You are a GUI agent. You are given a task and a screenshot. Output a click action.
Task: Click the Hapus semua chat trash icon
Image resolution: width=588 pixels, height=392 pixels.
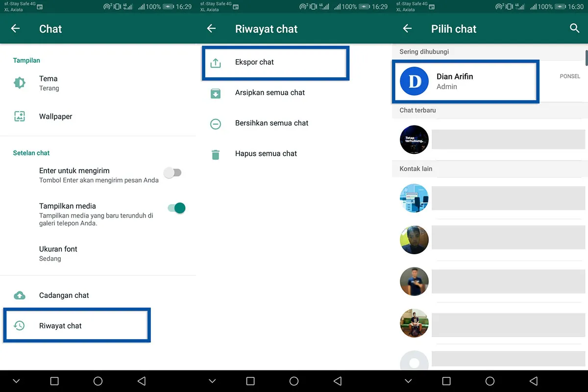click(x=216, y=154)
